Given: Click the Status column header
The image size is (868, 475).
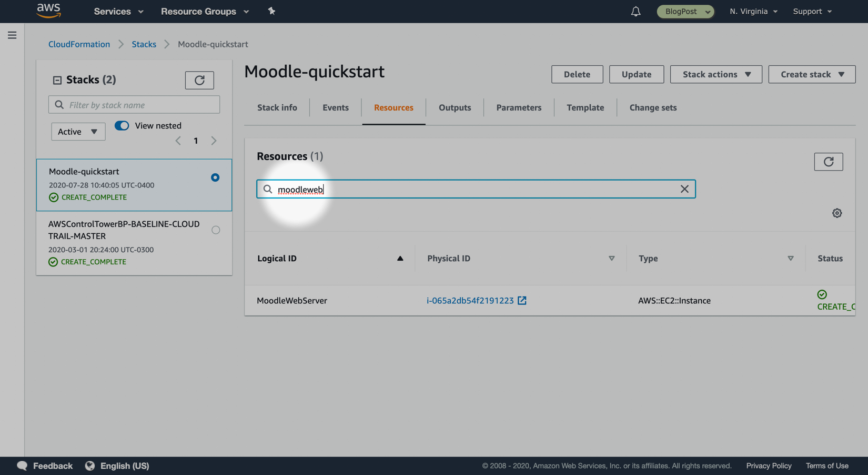Looking at the screenshot, I should tap(830, 259).
